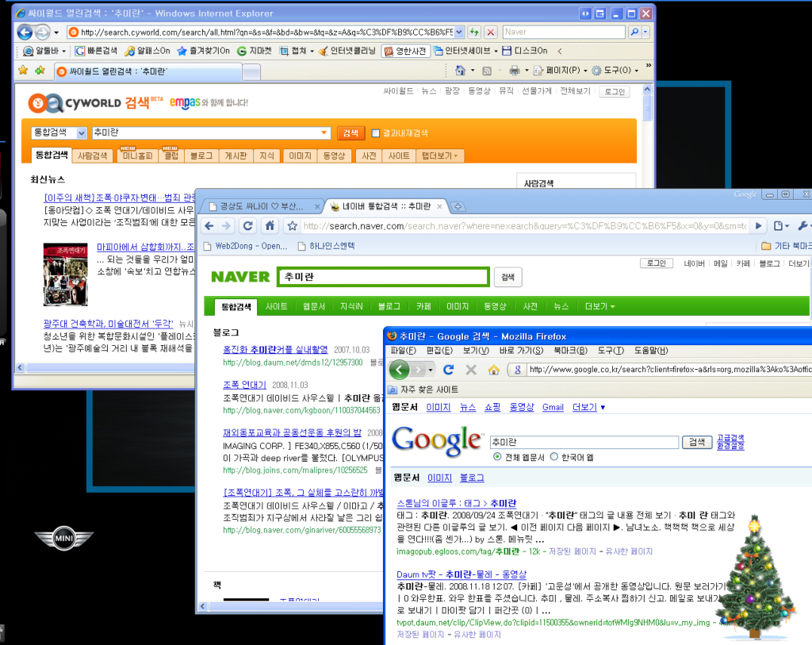Click Firefox green back button
Image resolution: width=812 pixels, height=645 pixels.
point(400,370)
